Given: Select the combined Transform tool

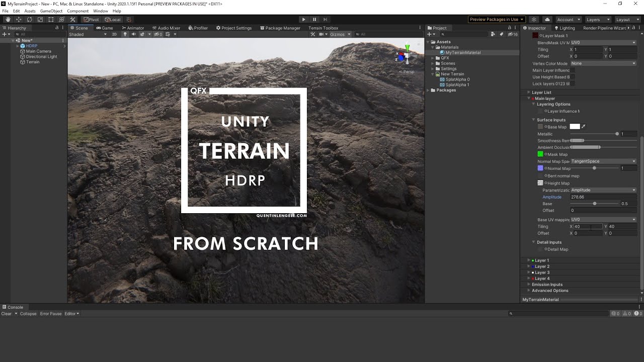Looking at the screenshot, I should tap(62, 20).
